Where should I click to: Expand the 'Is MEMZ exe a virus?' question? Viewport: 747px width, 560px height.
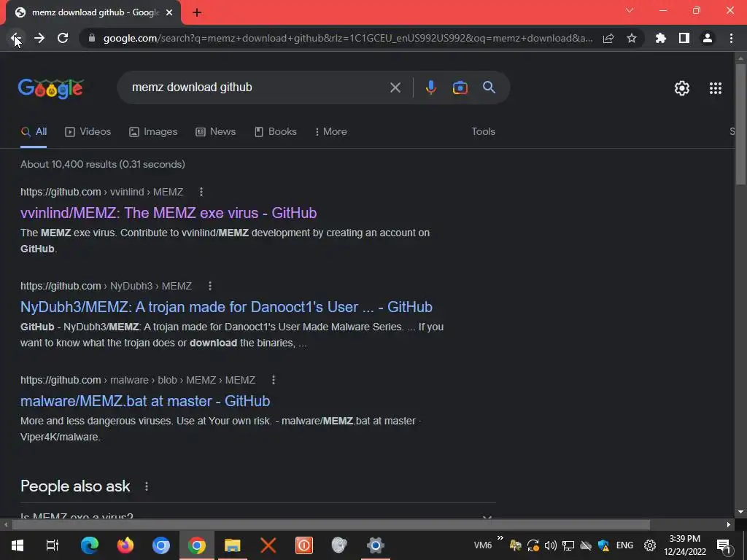258,515
